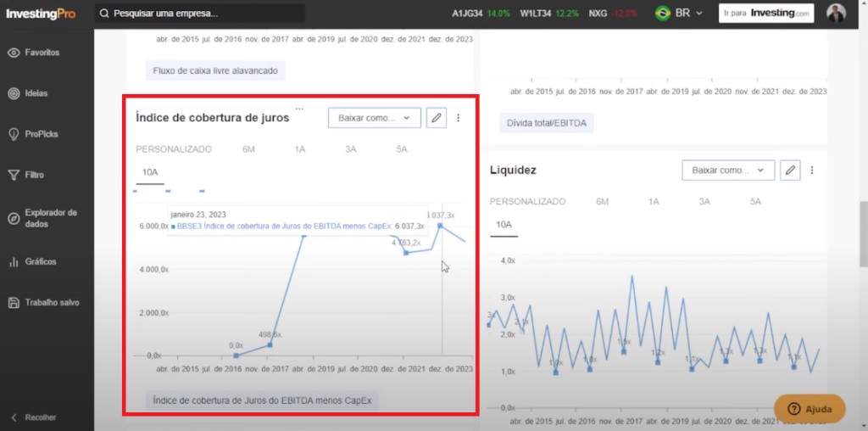Toggle Índice de cobertura de Juros do EBITDA legend
The width and height of the screenshot is (868, 431).
261,400
